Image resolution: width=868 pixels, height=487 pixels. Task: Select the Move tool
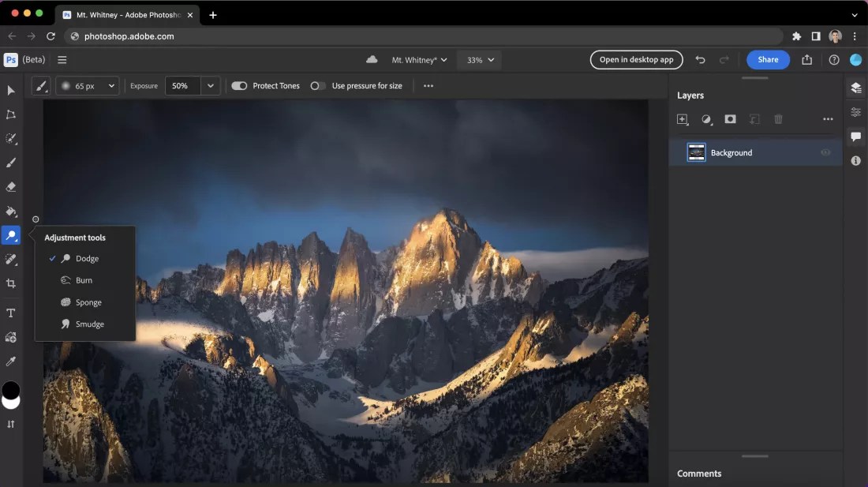(x=11, y=90)
